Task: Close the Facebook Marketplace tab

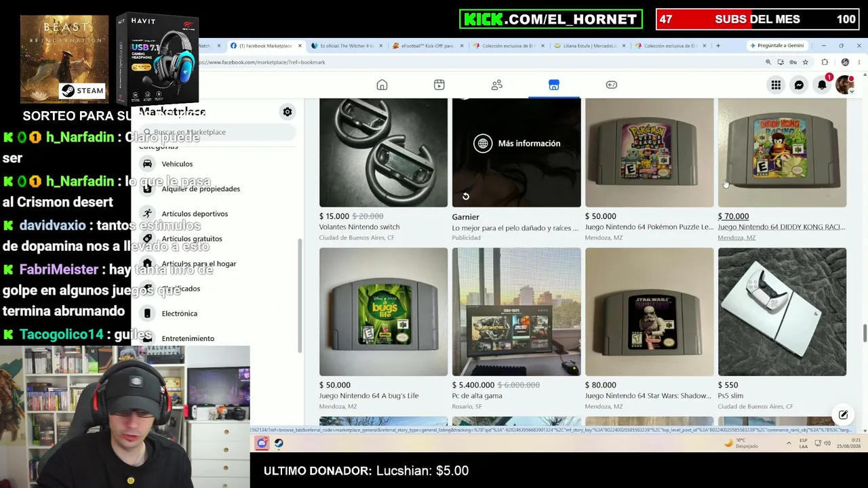Action: pyautogui.click(x=300, y=45)
